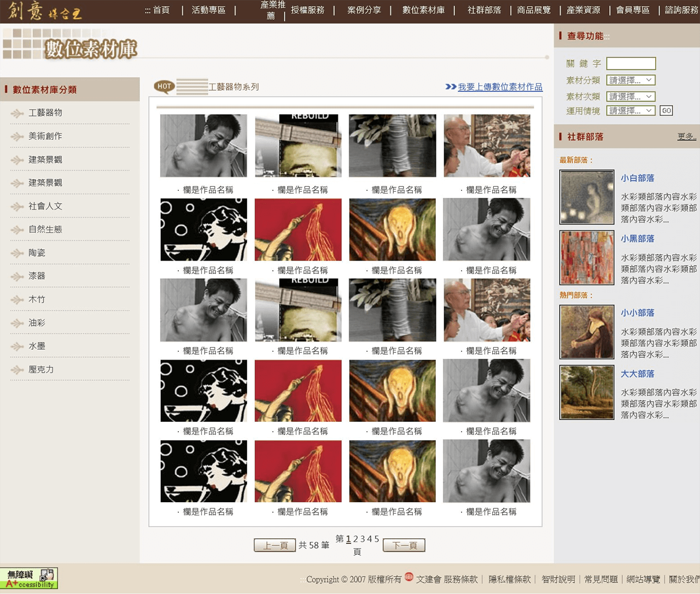Click the 更多 link in 社群部落 panel
The height and width of the screenshot is (594, 700).
pyautogui.click(x=687, y=137)
